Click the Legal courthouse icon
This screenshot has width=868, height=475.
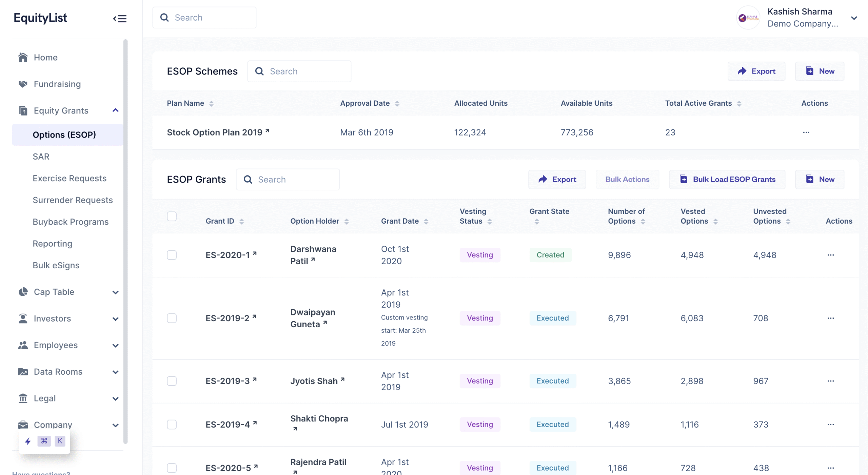(23, 398)
